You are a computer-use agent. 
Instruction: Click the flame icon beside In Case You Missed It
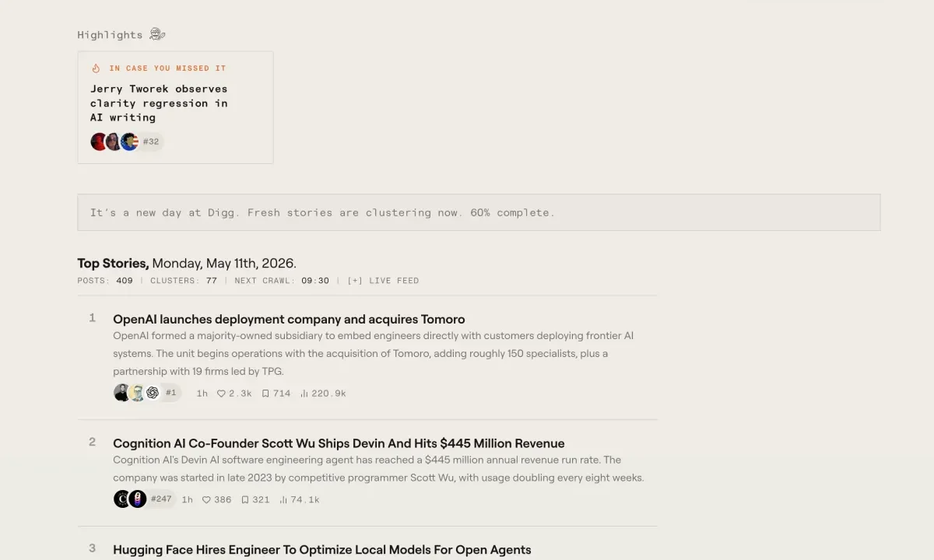tap(96, 68)
